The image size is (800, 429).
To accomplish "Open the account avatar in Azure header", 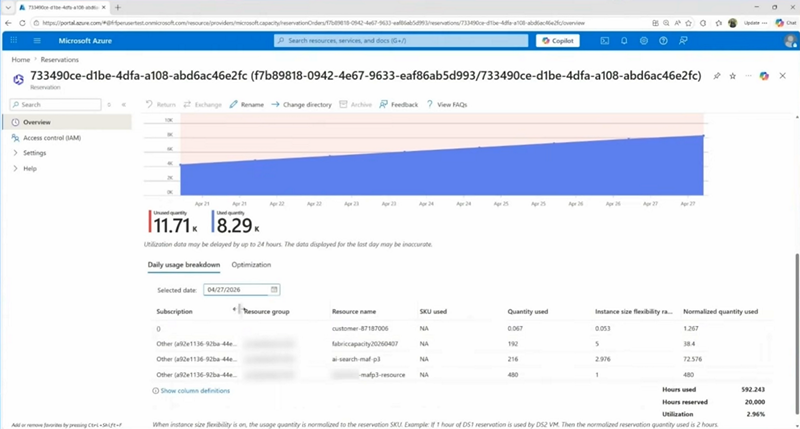I will point(790,41).
